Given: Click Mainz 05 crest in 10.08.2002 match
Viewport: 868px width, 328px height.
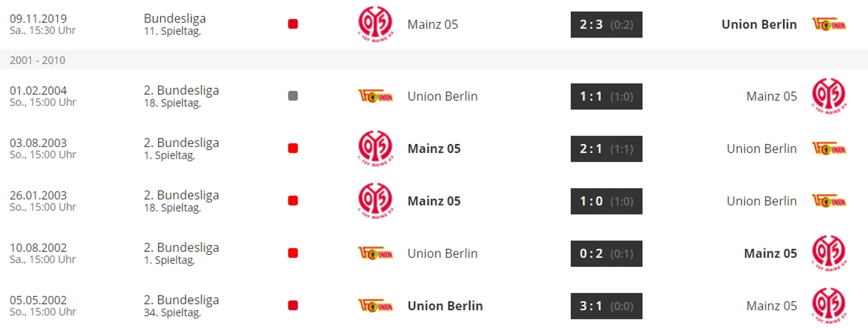Looking at the screenshot, I should pyautogui.click(x=829, y=253).
